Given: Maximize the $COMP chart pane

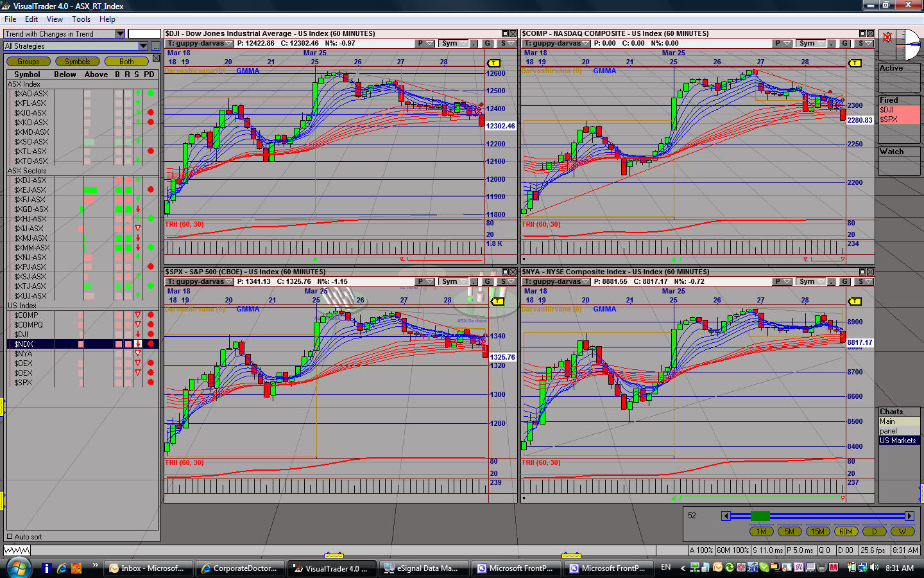Looking at the screenshot, I should pyautogui.click(x=862, y=34).
